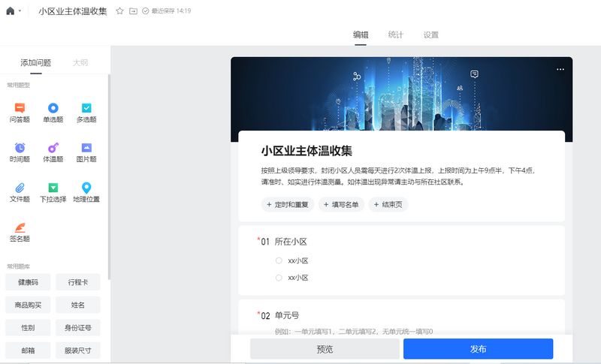This screenshot has width=601, height=364.
Task: Switch to the 设置 tab
Action: coord(430,35)
